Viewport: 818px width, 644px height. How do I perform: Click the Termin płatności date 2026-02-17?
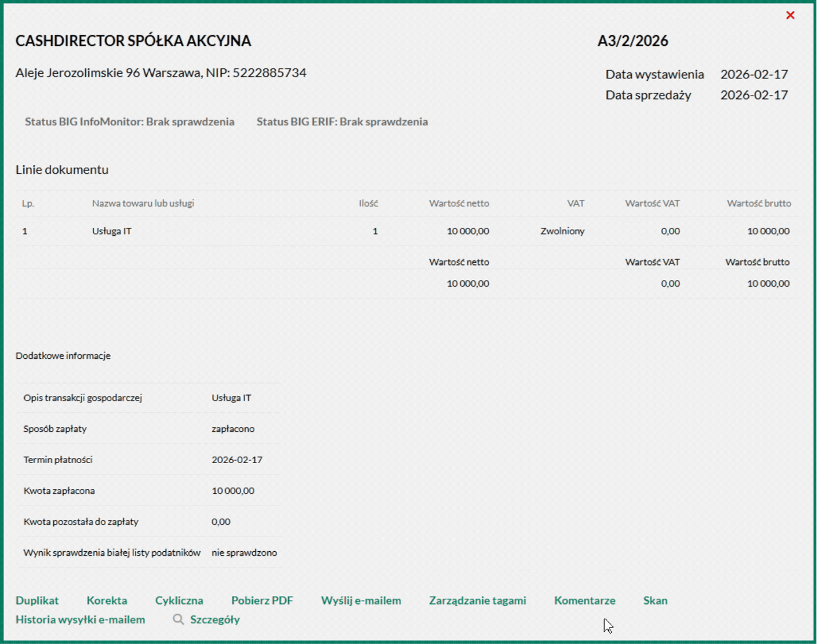pos(237,460)
